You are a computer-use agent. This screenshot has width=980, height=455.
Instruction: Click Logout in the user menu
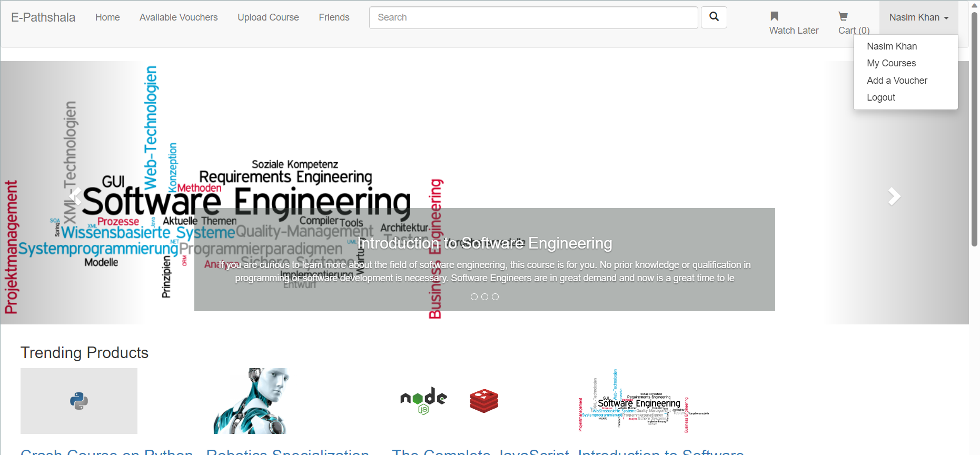coord(880,97)
